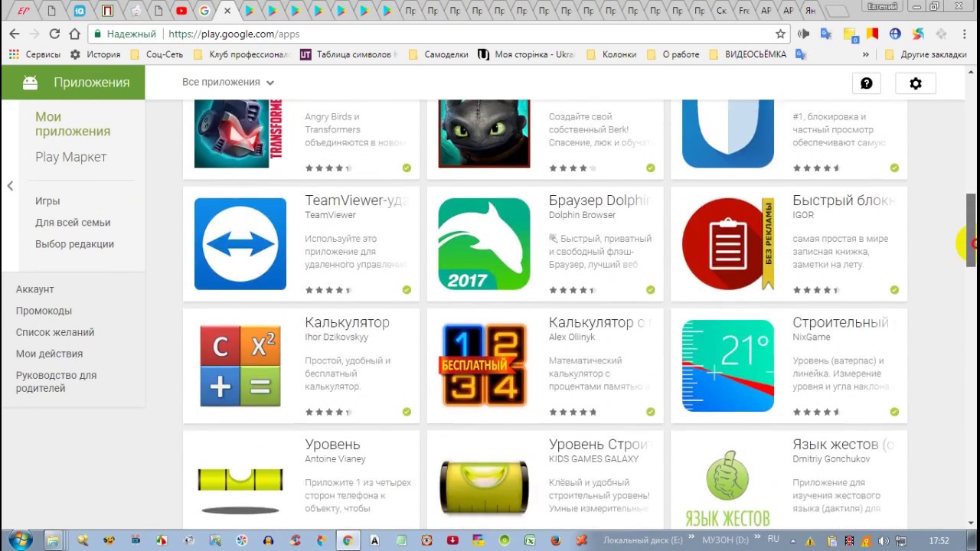The height and width of the screenshot is (551, 980).
Task: Show more bookmarks with the chevron
Action: click(866, 54)
